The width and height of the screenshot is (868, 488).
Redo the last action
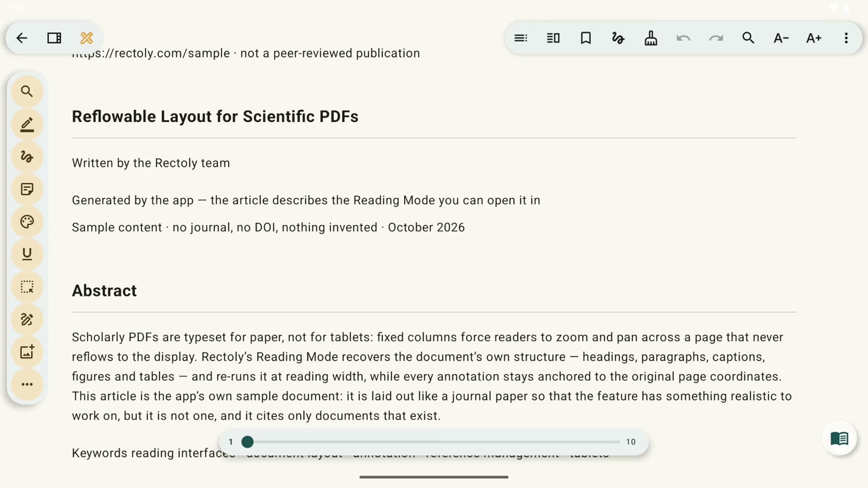coord(716,38)
